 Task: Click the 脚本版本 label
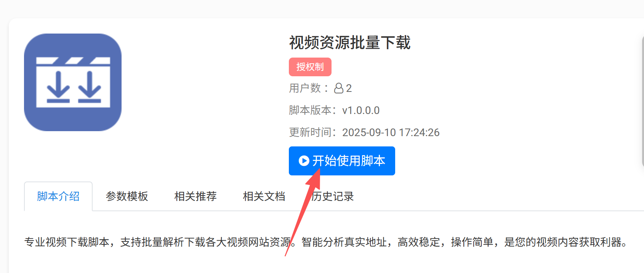pos(310,111)
